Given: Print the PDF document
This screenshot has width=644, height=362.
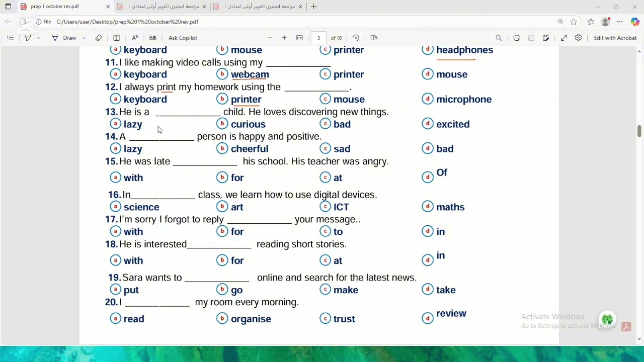Looking at the screenshot, I should (517, 38).
